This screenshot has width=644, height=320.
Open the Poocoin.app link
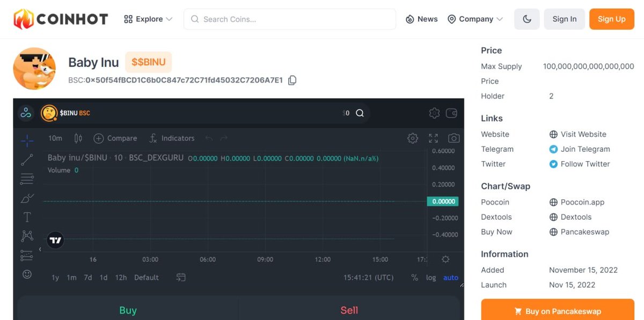(577, 203)
